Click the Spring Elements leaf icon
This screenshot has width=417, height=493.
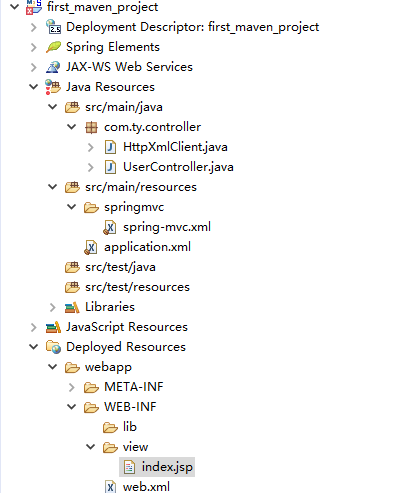[x=53, y=47]
